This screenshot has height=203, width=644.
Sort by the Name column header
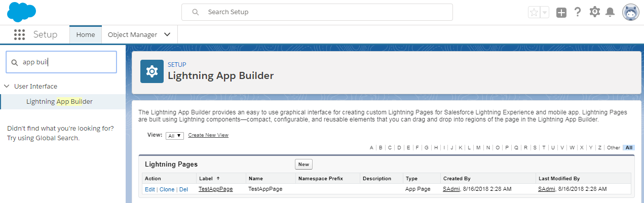pos(255,178)
